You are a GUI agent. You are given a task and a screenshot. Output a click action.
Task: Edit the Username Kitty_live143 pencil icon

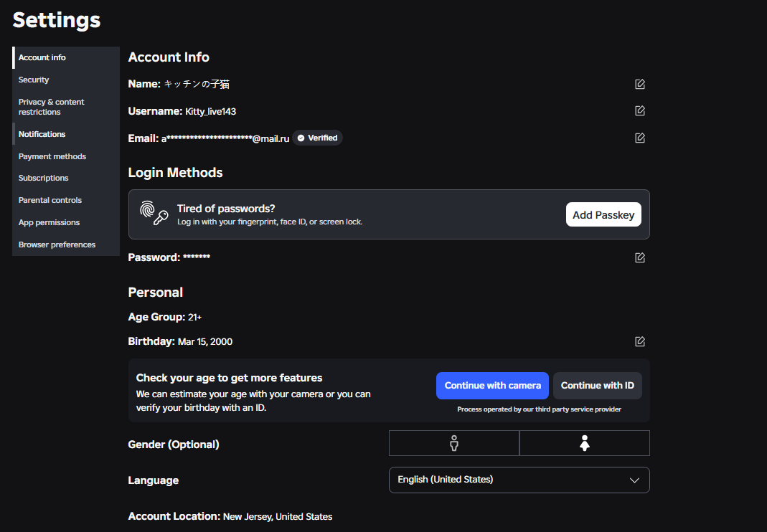point(640,111)
